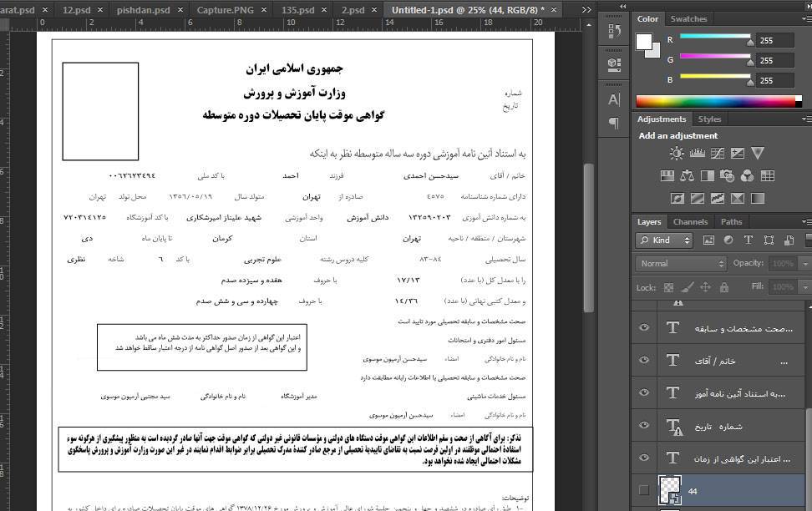The height and width of the screenshot is (511, 812).
Task: Open the collapsed History panel icon
Action: (614, 31)
